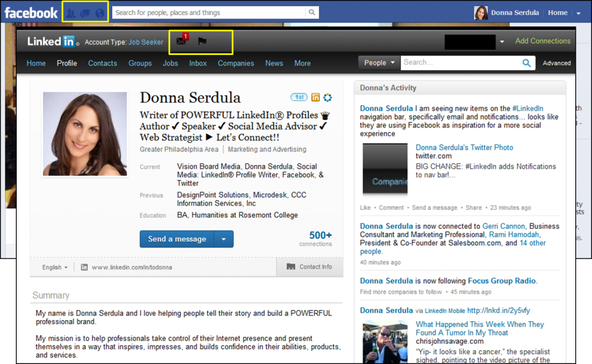Open Rami Hamodah's profile link

coord(514,235)
